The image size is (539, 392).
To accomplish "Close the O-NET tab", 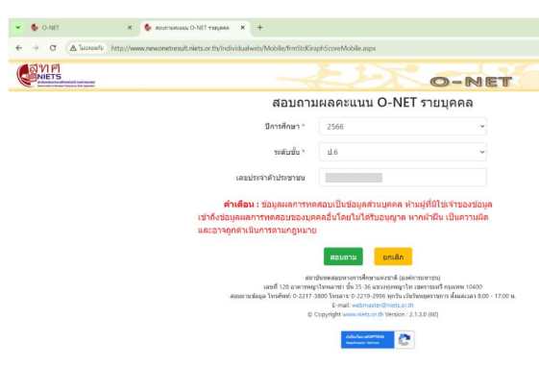I will (130, 28).
